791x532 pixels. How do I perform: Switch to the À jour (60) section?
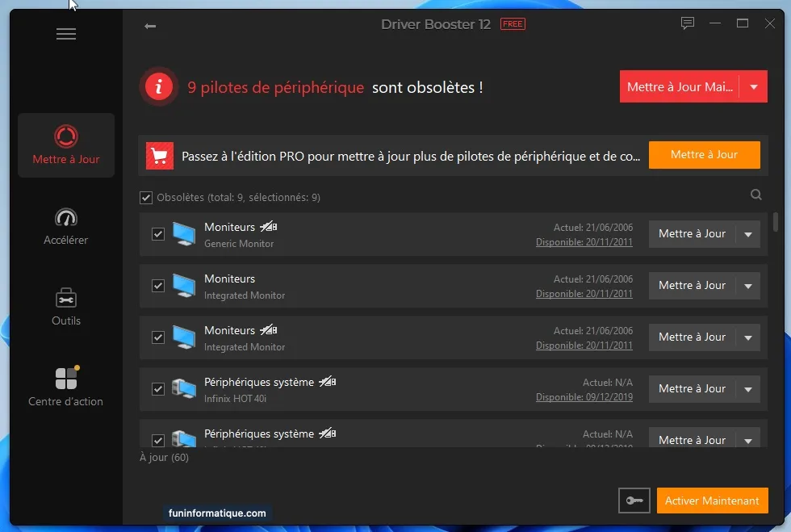click(164, 457)
